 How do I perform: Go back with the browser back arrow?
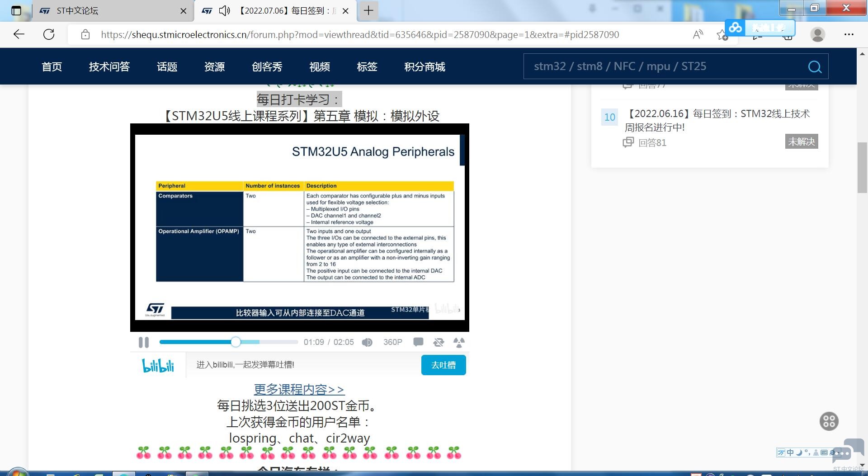tap(19, 34)
